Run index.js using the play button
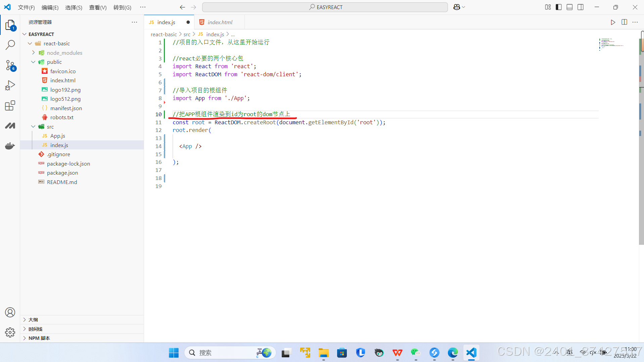 tap(612, 22)
